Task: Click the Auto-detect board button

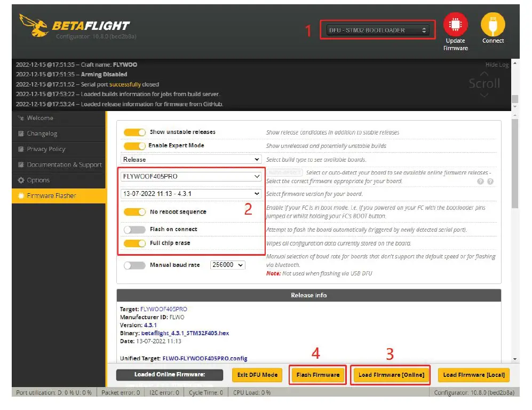Action: 284,173
